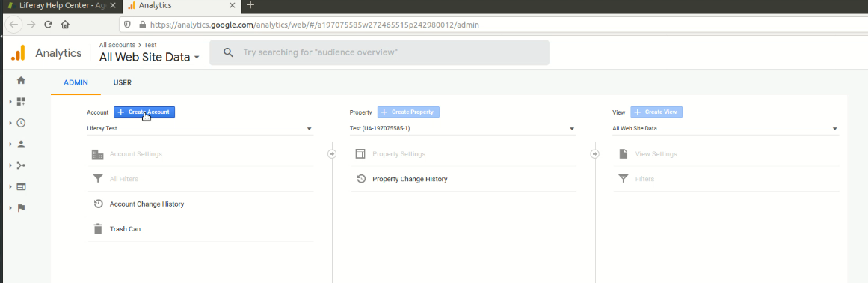Open the Liferay Test account dropdown
This screenshot has height=283, width=868.
tap(200, 129)
